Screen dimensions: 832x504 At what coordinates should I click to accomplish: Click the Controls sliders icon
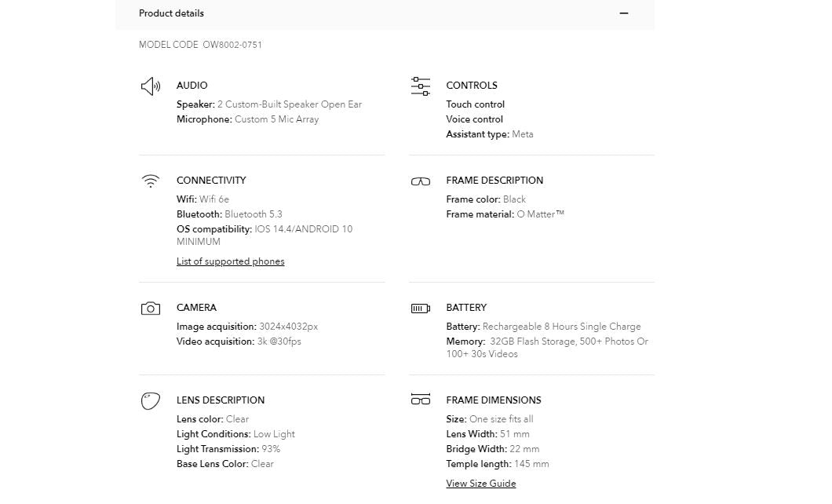coord(421,86)
